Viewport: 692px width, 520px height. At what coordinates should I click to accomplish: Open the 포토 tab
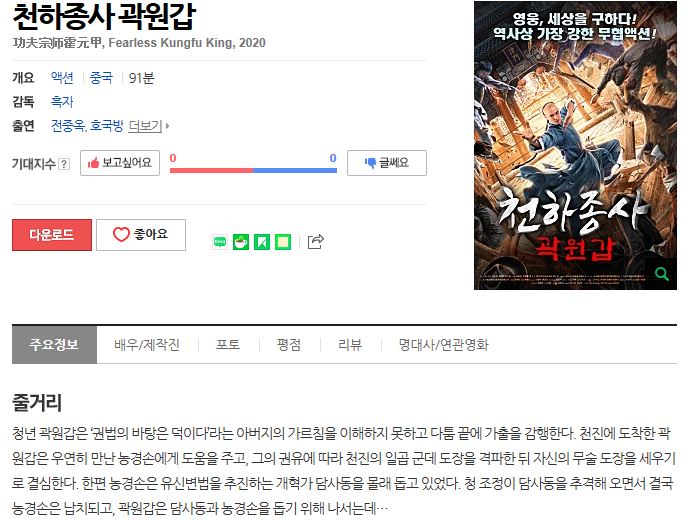(x=228, y=345)
